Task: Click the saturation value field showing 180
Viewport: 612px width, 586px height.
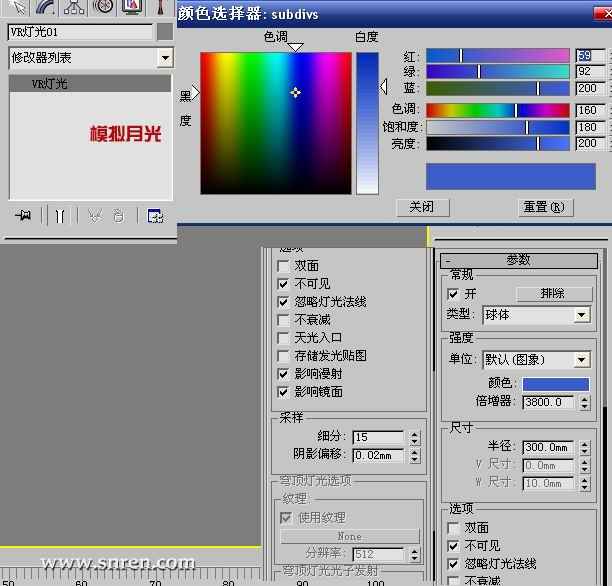Action: 591,127
